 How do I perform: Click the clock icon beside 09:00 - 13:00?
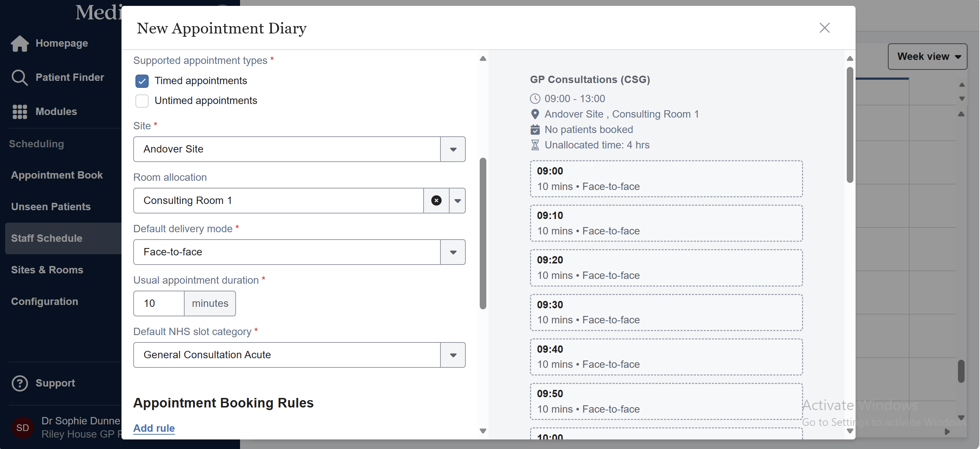pos(535,98)
